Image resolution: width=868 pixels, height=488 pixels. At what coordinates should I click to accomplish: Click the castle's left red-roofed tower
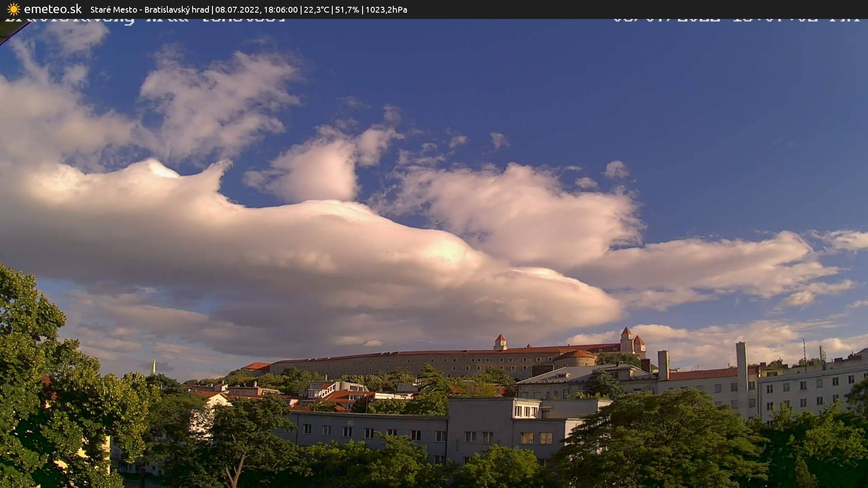point(500,342)
